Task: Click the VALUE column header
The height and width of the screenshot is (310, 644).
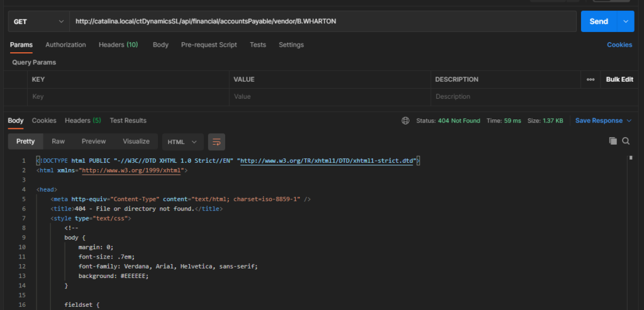Action: tap(244, 80)
